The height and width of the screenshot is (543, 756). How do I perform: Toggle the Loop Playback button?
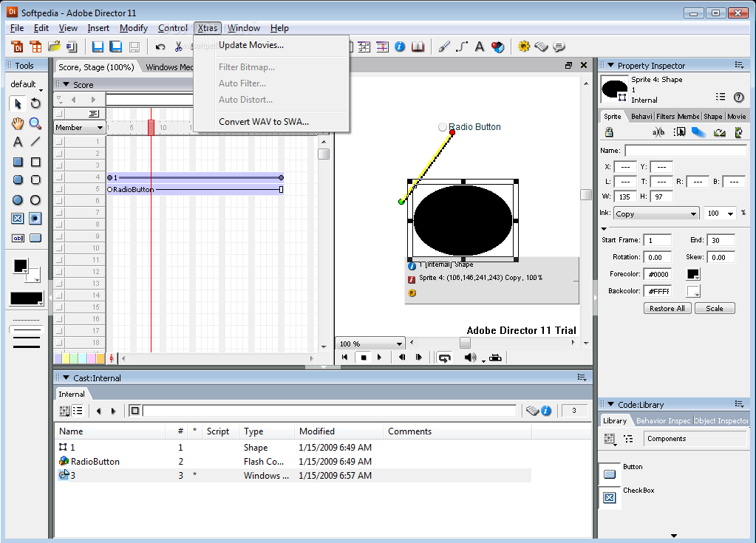point(444,358)
